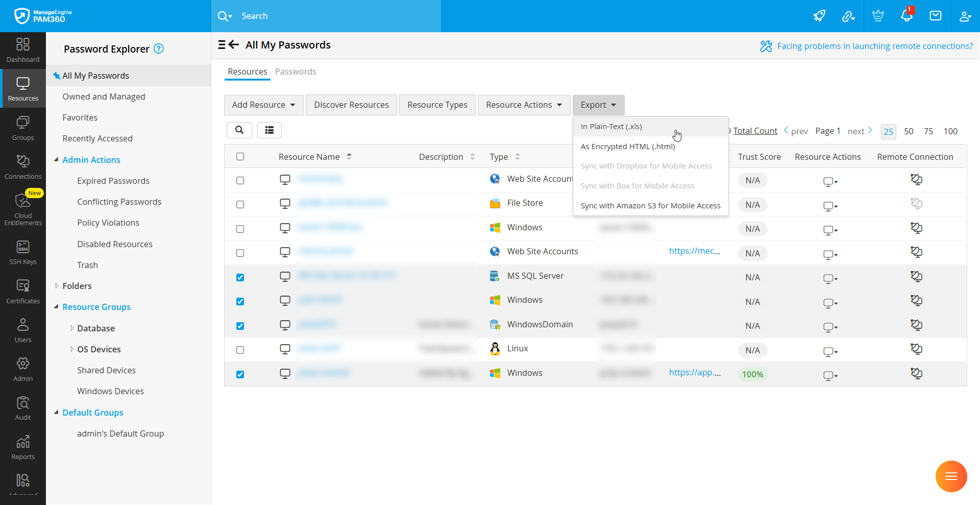The width and height of the screenshot is (980, 505).
Task: Check the Linux resource row checkbox
Action: click(x=240, y=350)
